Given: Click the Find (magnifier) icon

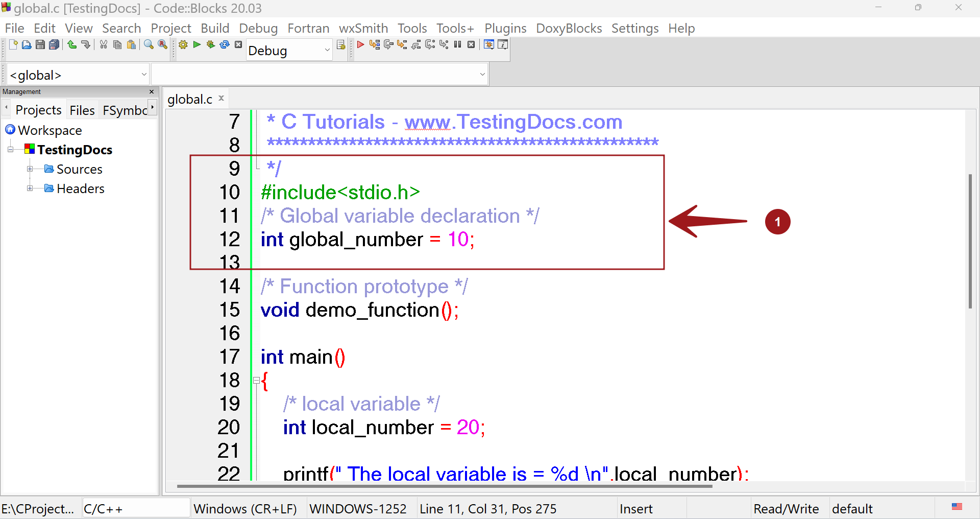Looking at the screenshot, I should click(x=149, y=44).
